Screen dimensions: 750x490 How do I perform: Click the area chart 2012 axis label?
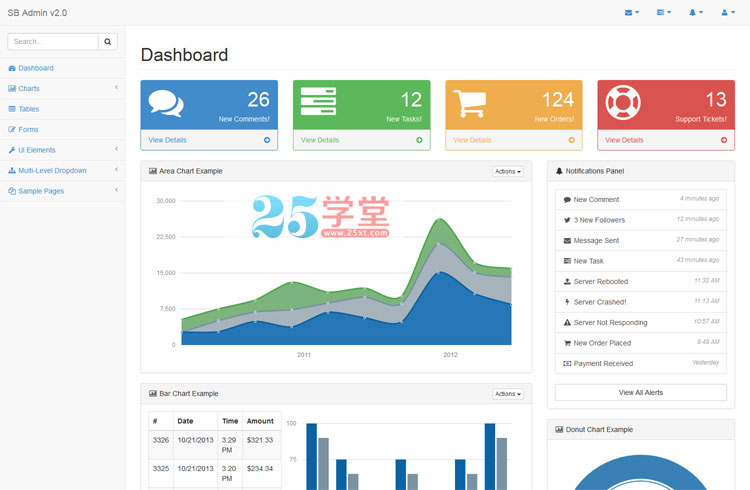point(450,355)
